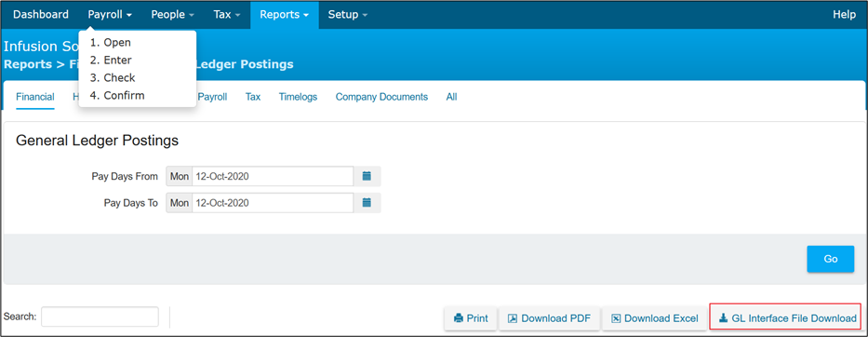
Task: Open the Reports dropdown menu
Action: 285,14
